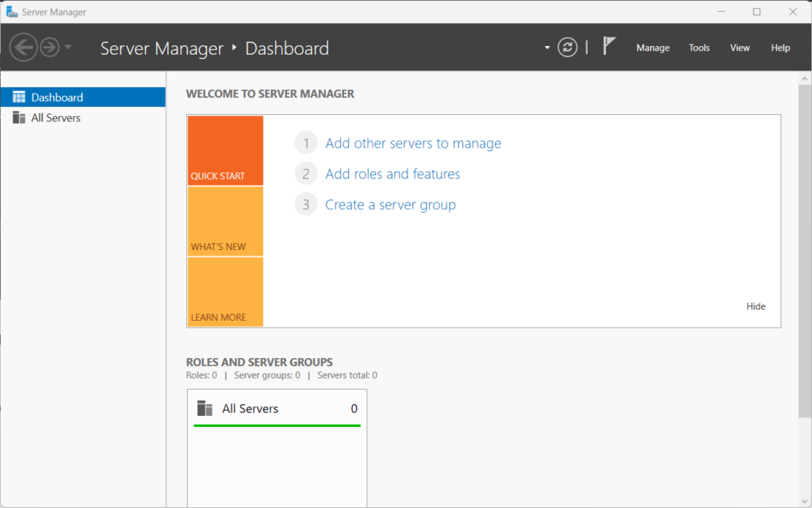Click the All Servers icon in sidebar

pyautogui.click(x=19, y=117)
